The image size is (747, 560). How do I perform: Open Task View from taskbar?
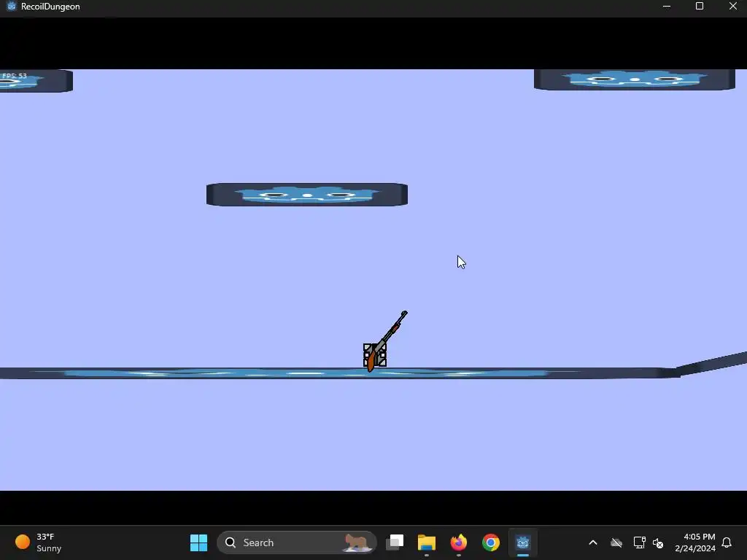click(395, 542)
